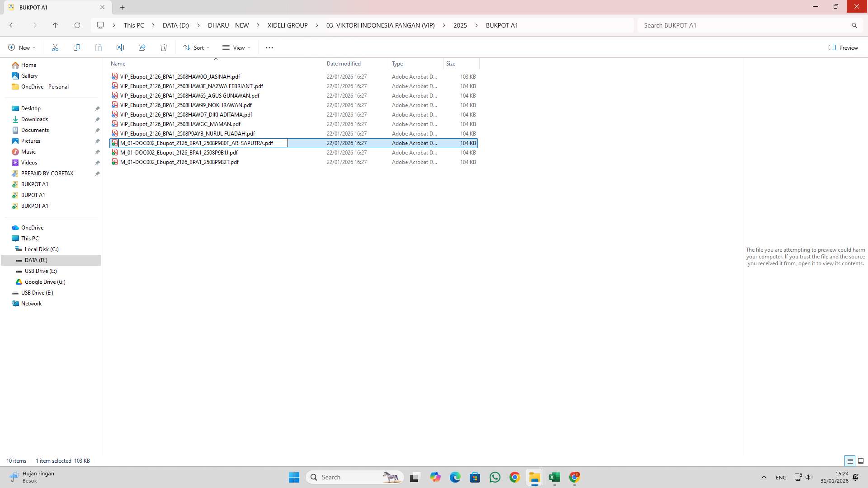868x488 pixels.
Task: Open Google Chrome from the taskbar
Action: (515, 477)
